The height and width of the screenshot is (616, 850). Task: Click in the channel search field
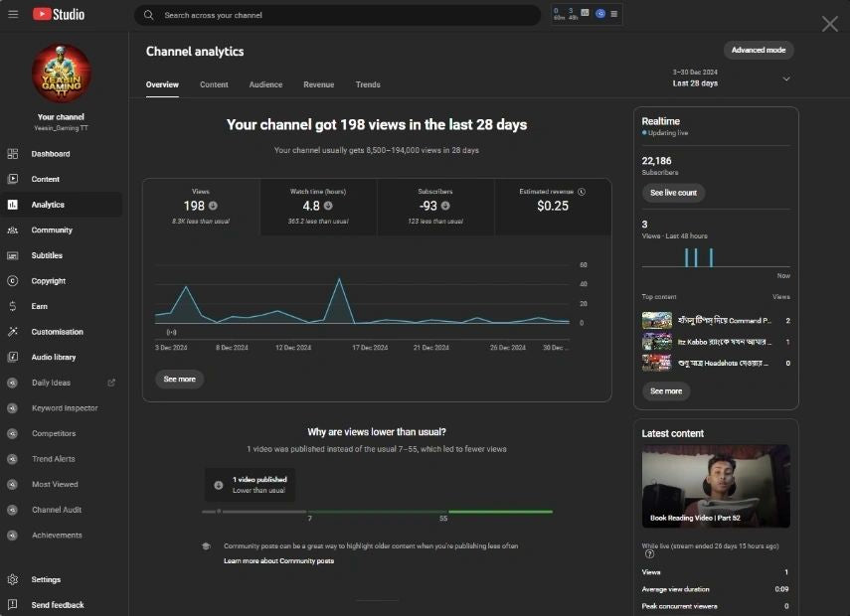(x=338, y=16)
